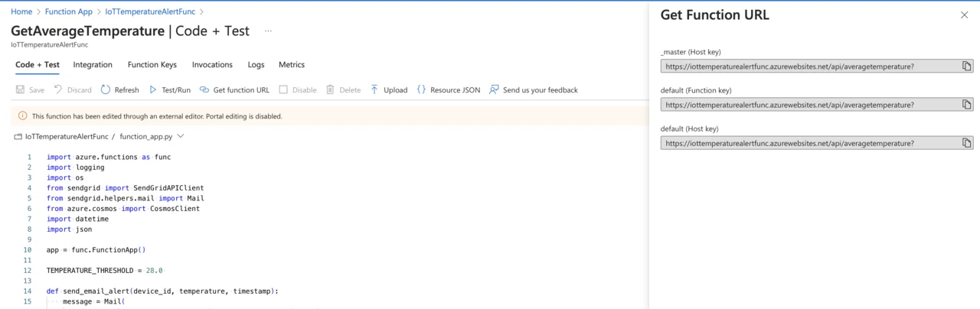Copy the default host key URL

click(x=967, y=143)
